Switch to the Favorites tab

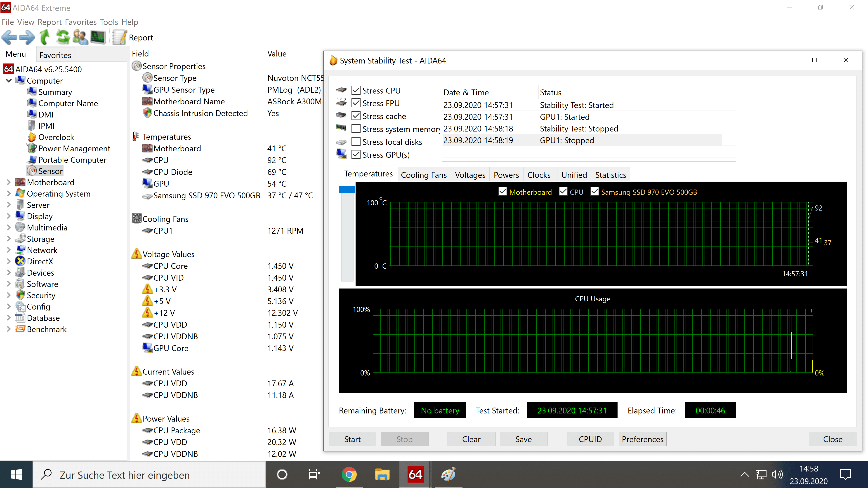(x=55, y=55)
